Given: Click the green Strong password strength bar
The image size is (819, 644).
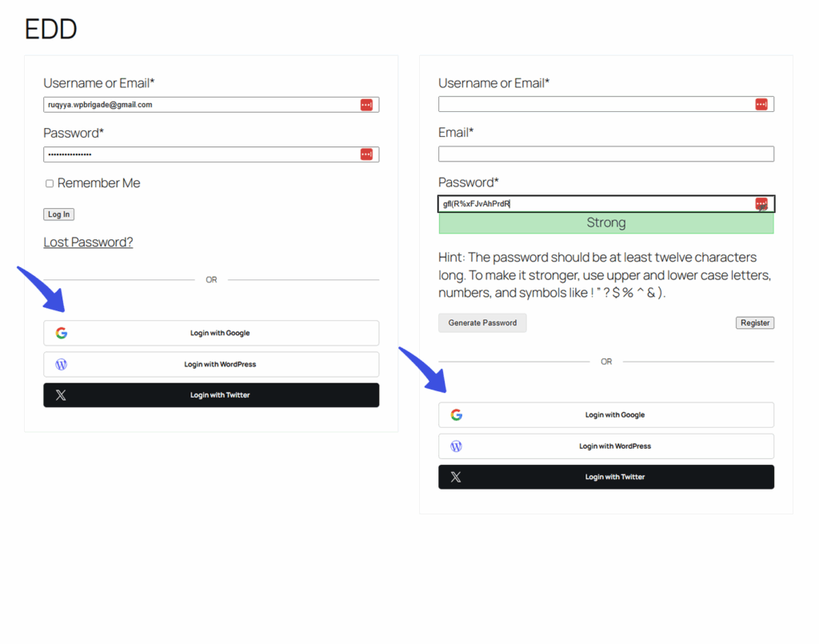Looking at the screenshot, I should (x=606, y=222).
